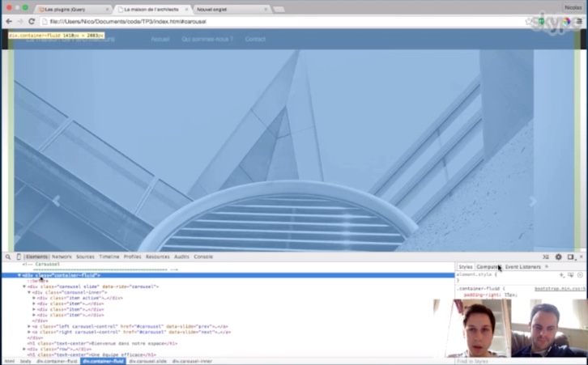This screenshot has height=365, width=588.
Task: Click the new style rule plus icon
Action: [x=561, y=274]
